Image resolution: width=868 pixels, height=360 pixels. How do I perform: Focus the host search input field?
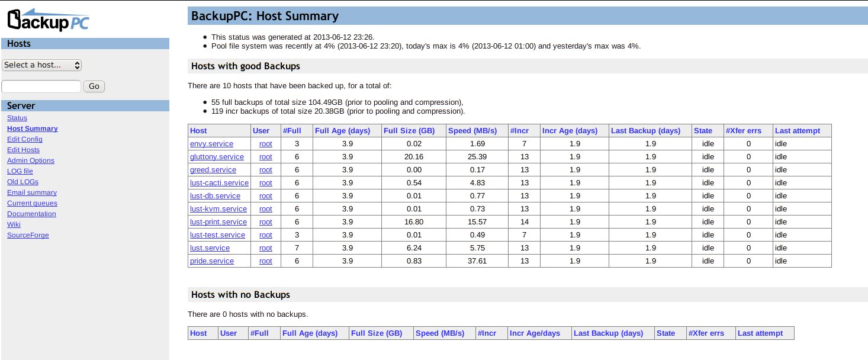click(41, 86)
